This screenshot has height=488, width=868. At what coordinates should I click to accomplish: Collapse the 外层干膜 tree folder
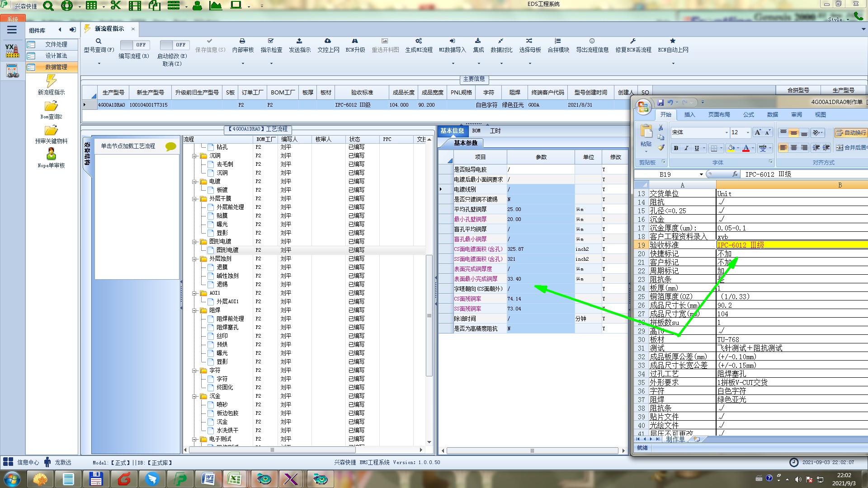click(194, 199)
